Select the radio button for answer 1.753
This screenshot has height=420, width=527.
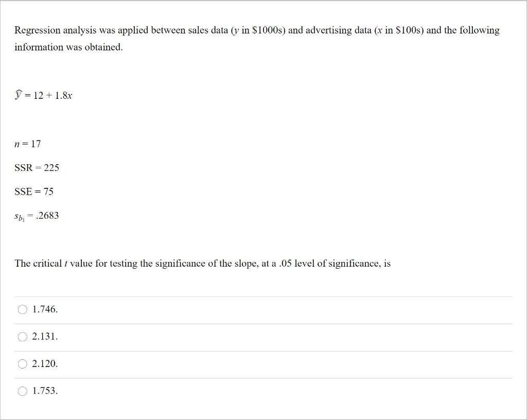[23, 391]
